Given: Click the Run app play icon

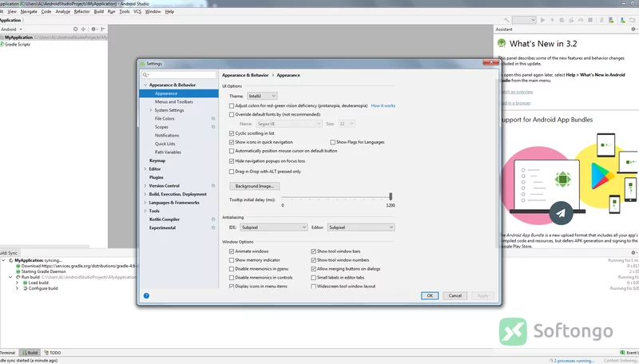Looking at the screenshot, I should (542, 20).
